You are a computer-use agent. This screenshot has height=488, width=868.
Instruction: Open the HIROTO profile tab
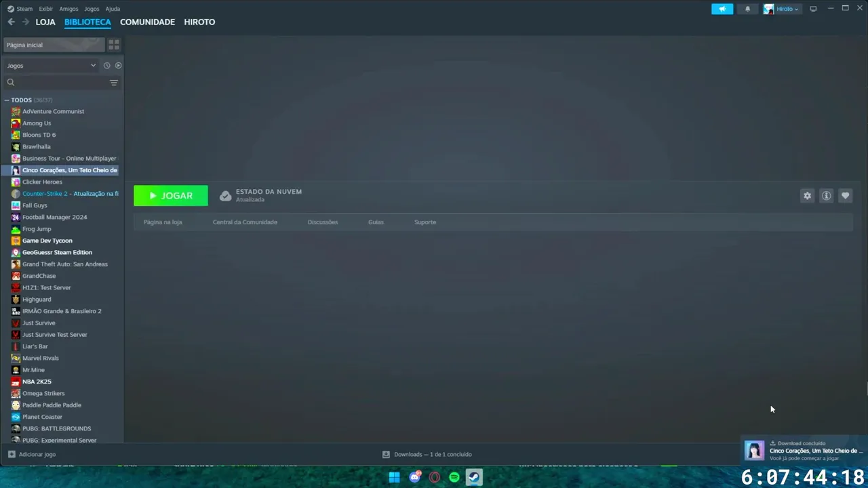click(199, 22)
